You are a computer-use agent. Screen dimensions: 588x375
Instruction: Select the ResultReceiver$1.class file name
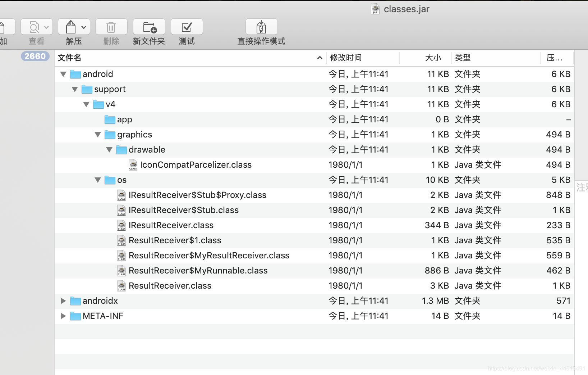coord(175,240)
